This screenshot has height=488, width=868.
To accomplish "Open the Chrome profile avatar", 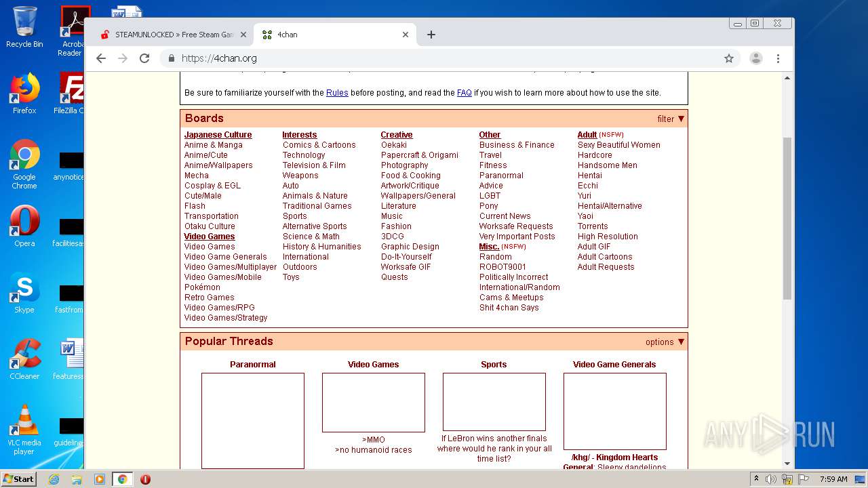I will coord(756,58).
